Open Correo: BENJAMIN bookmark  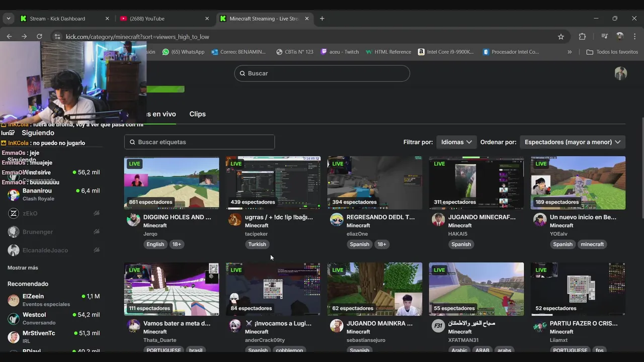238,52
